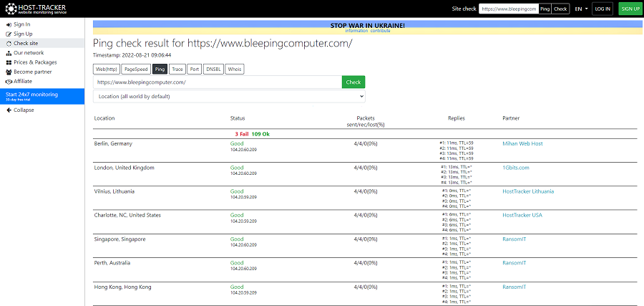Click the Timestamp 2022-08-21 09:06:44 text
The image size is (644, 306).
(132, 54)
